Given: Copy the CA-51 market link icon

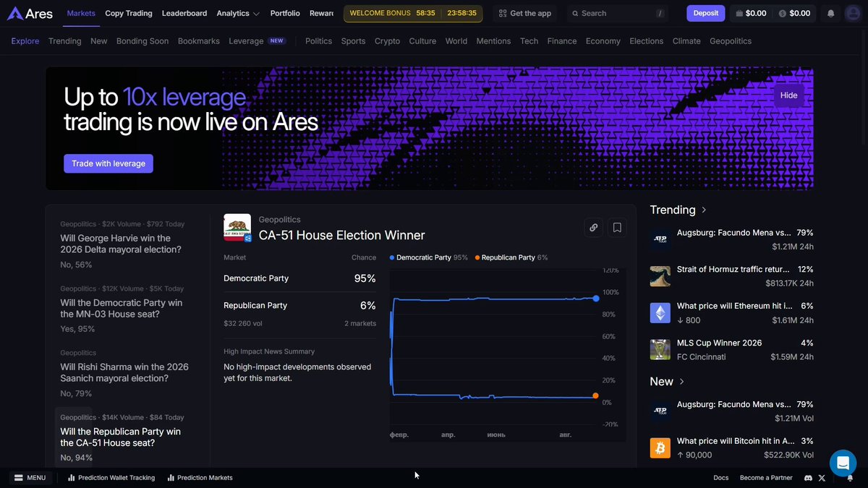Looking at the screenshot, I should click(594, 227).
